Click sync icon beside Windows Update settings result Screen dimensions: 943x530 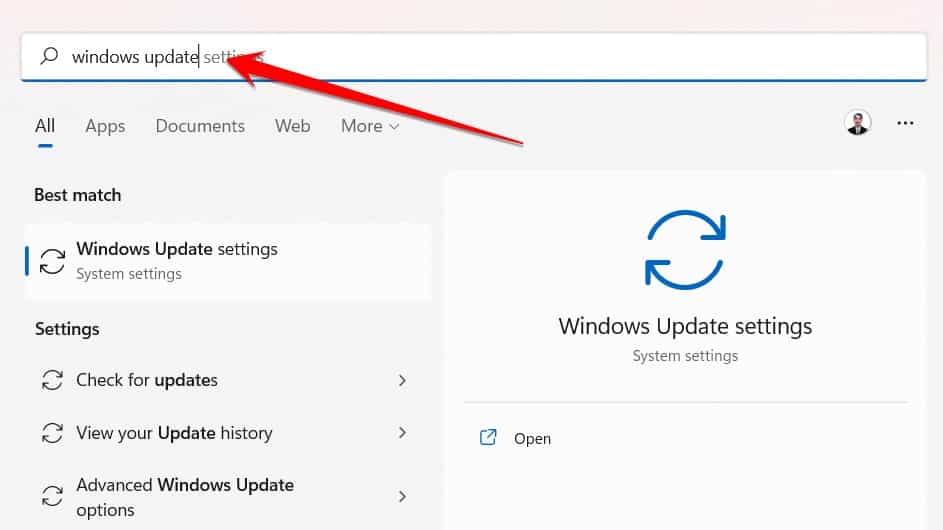(52, 262)
